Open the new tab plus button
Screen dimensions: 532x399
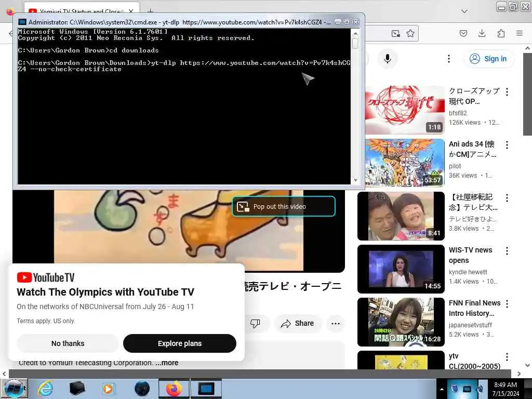coord(150,11)
